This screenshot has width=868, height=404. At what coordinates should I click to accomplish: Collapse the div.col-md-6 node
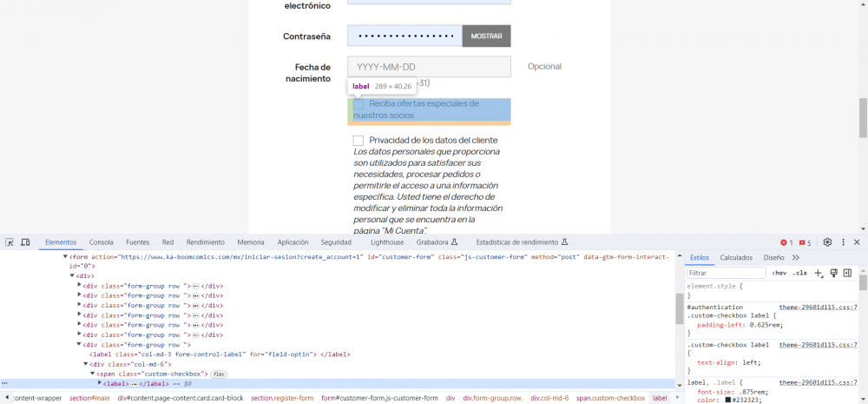(x=86, y=364)
